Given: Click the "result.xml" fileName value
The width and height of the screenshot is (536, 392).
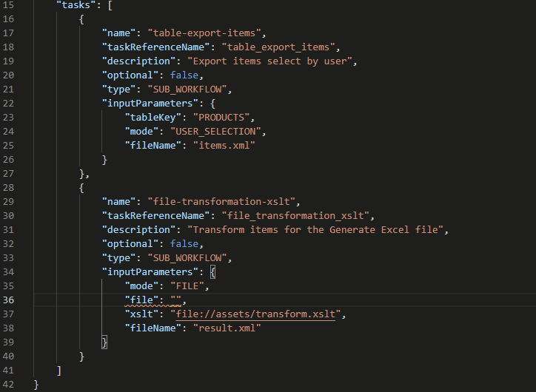Looking at the screenshot, I should click(x=227, y=328).
